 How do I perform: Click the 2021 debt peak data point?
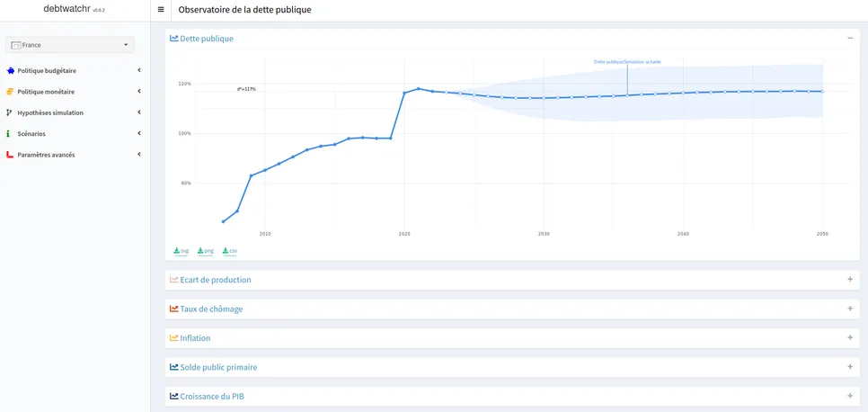tap(419, 89)
